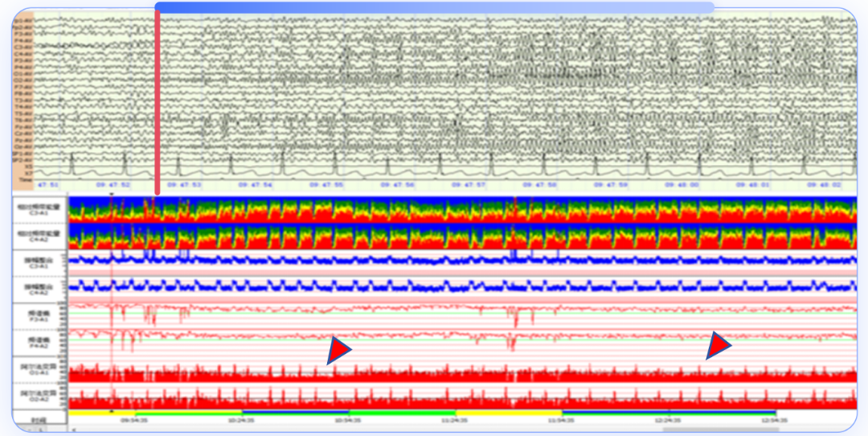Click the 12:54:35 trend time label
Viewport: 868px width, 436px height.
click(775, 421)
